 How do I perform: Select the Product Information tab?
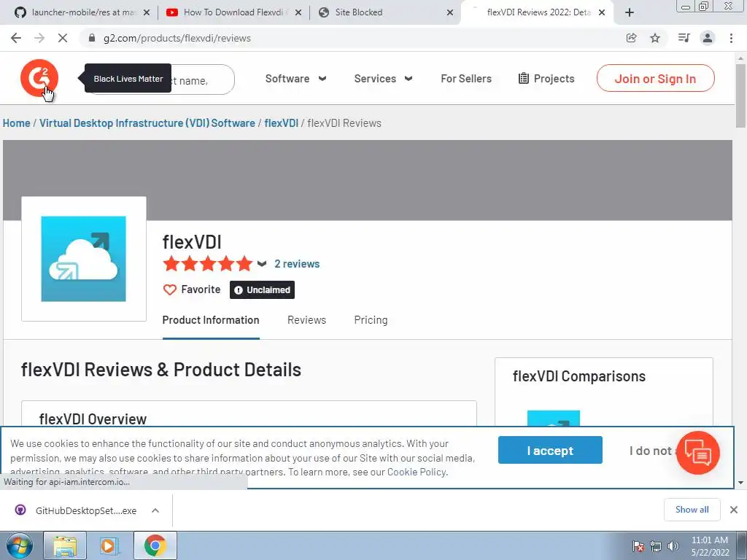(x=211, y=320)
